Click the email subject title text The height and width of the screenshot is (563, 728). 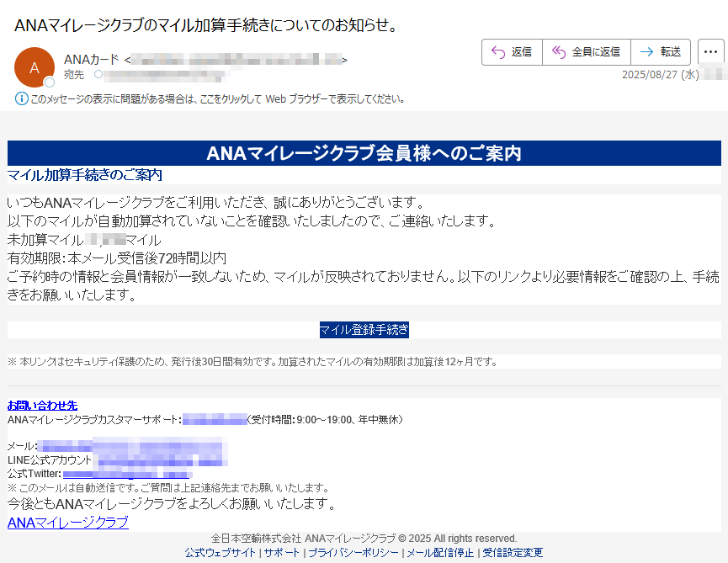206,25
